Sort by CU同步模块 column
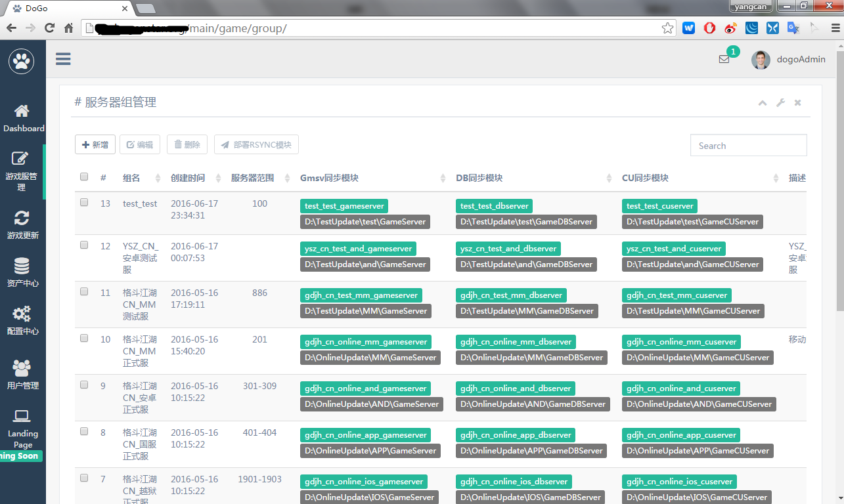Image resolution: width=844 pixels, height=504 pixels. [x=700, y=178]
